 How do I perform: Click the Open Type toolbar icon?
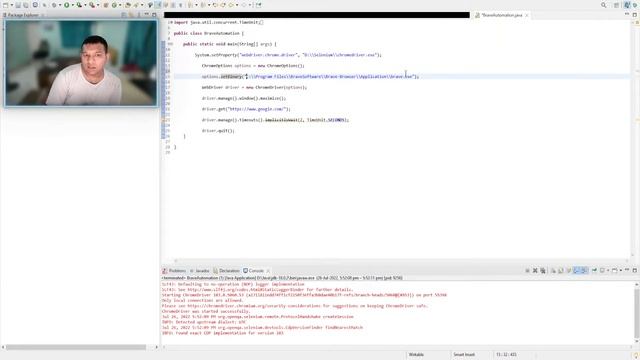(127, 5)
